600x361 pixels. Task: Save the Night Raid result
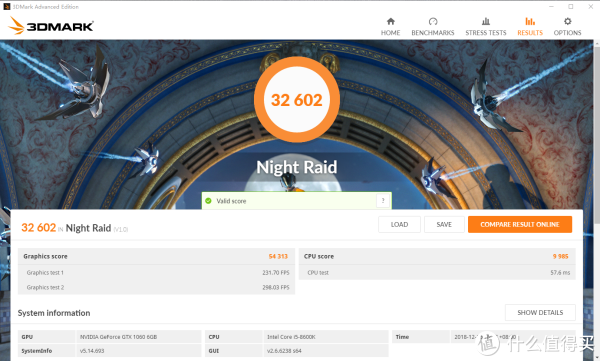[x=444, y=224]
